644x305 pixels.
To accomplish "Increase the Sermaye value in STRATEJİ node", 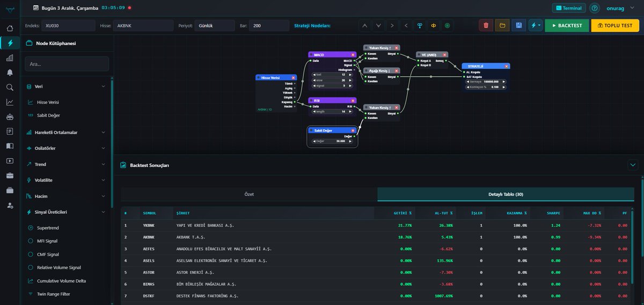I will [x=503, y=82].
